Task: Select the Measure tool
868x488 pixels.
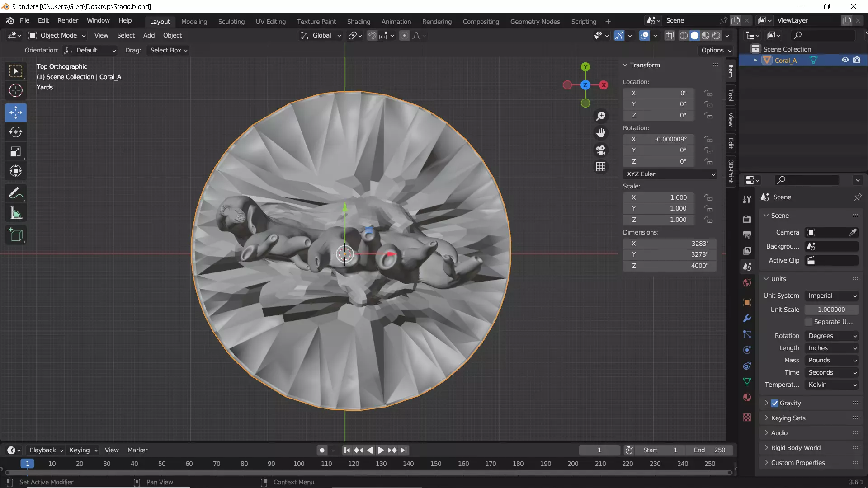Action: (x=16, y=213)
